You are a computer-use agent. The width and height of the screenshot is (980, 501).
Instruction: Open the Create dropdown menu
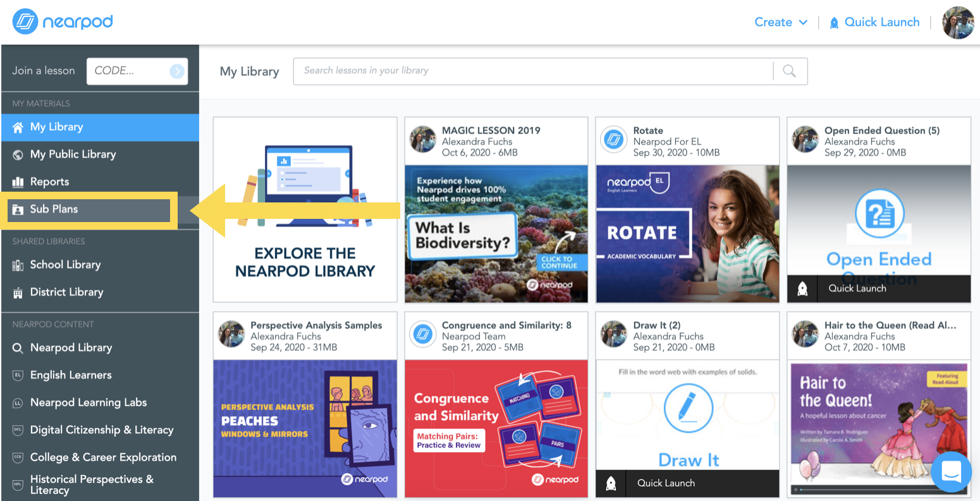pos(781,22)
